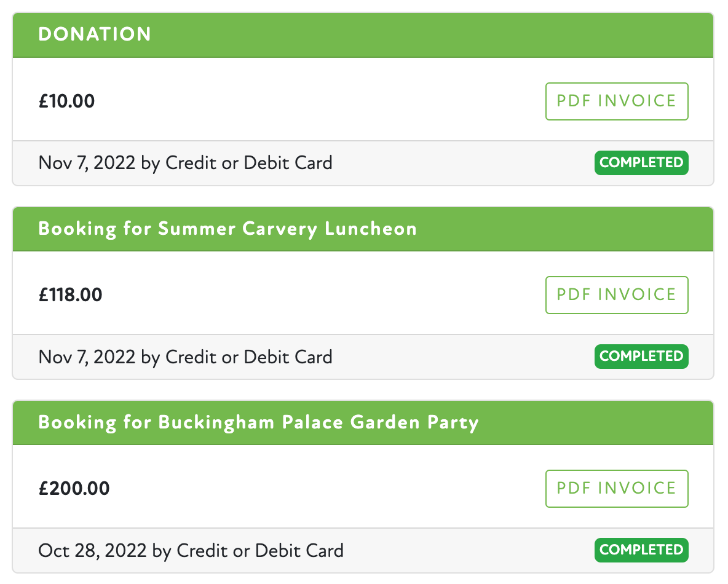Click "Credit or Debit Card" under the £118.00 payment
Image resolution: width=728 pixels, height=584 pixels.
tap(249, 357)
